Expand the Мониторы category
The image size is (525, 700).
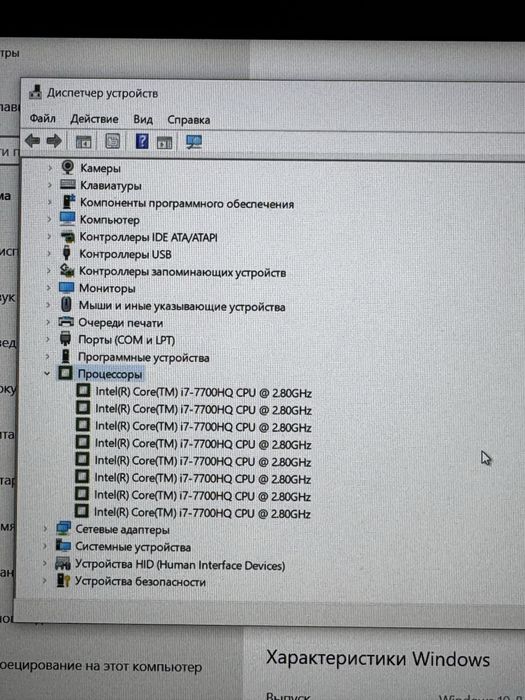[x=49, y=288]
